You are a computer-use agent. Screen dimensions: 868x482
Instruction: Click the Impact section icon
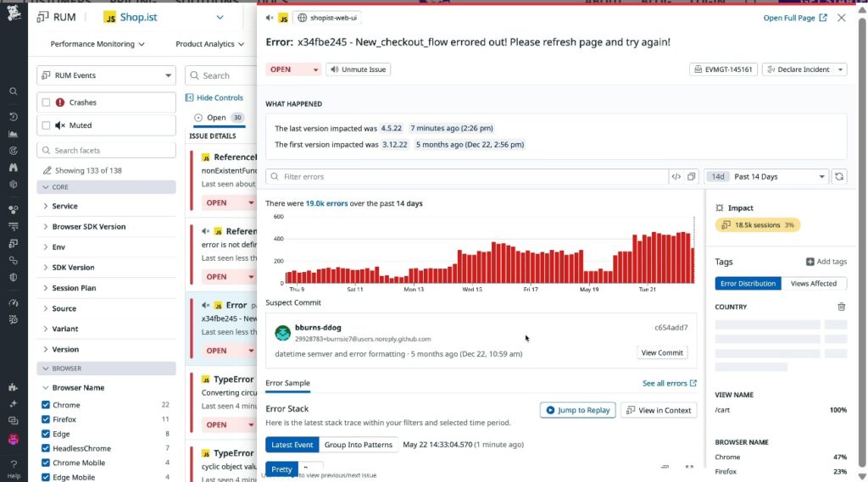pyautogui.click(x=719, y=208)
